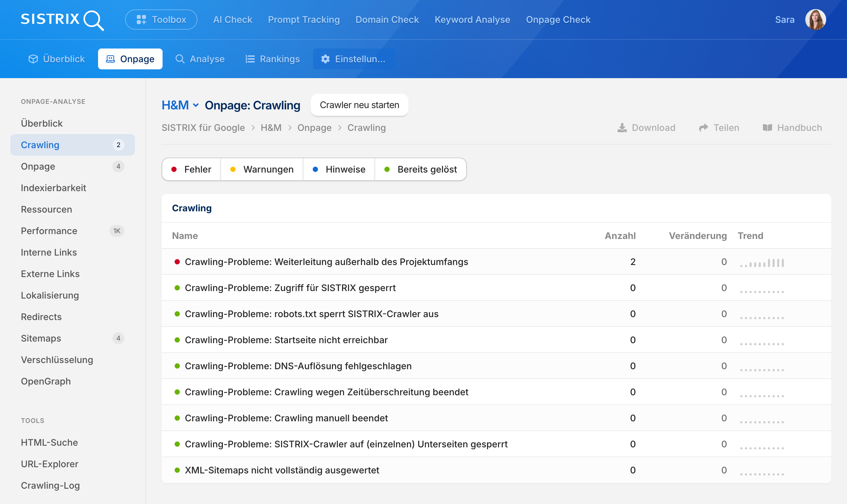Click the Toolbox button
Image resolution: width=847 pixels, height=504 pixels.
161,20
